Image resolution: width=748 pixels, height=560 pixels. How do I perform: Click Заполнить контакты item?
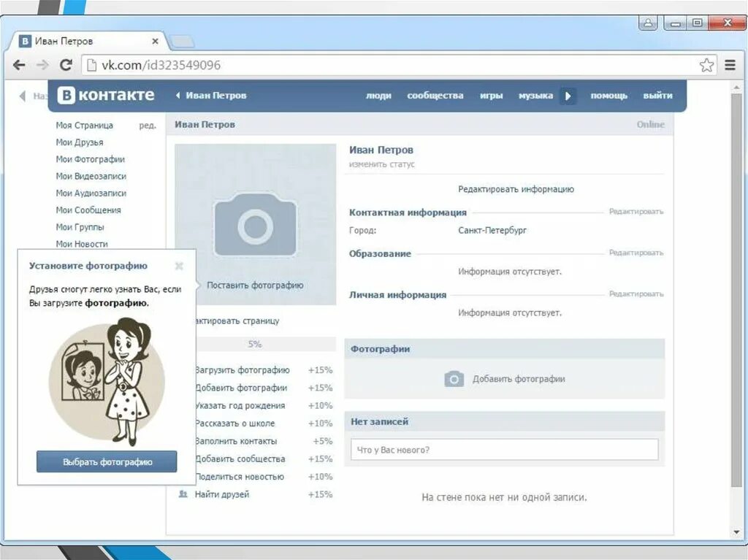[x=263, y=441]
